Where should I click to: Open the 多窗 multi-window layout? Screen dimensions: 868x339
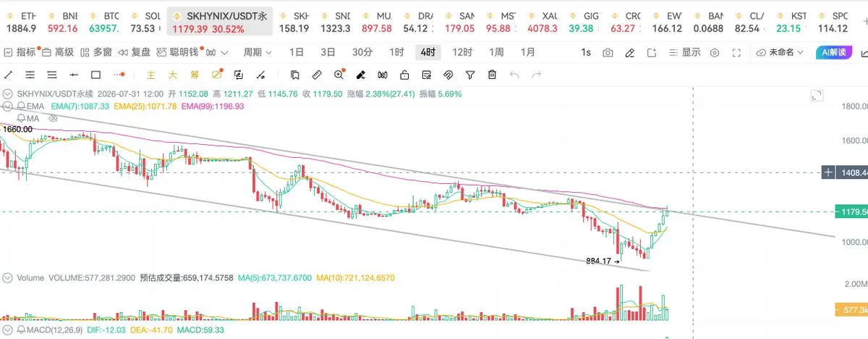pyautogui.click(x=95, y=52)
